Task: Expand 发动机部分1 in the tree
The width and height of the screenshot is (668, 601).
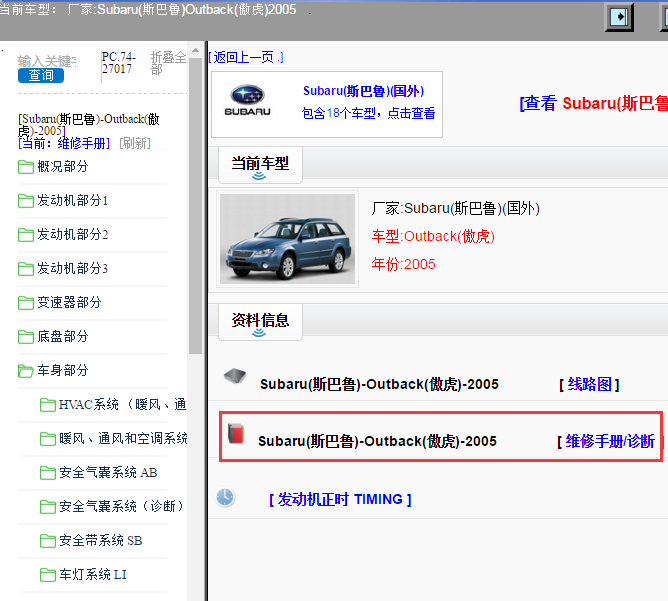Action: click(x=72, y=200)
